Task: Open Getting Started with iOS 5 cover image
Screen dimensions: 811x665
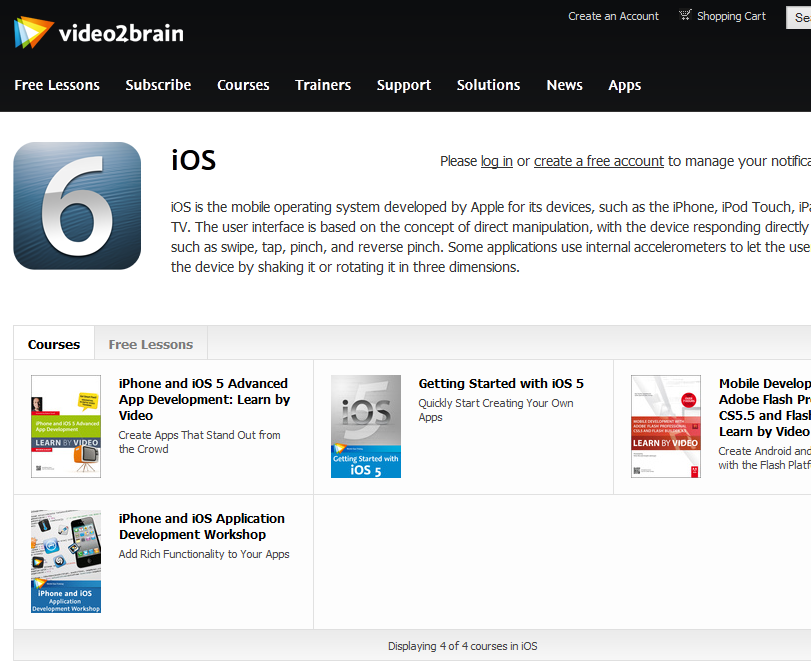Action: [x=366, y=426]
